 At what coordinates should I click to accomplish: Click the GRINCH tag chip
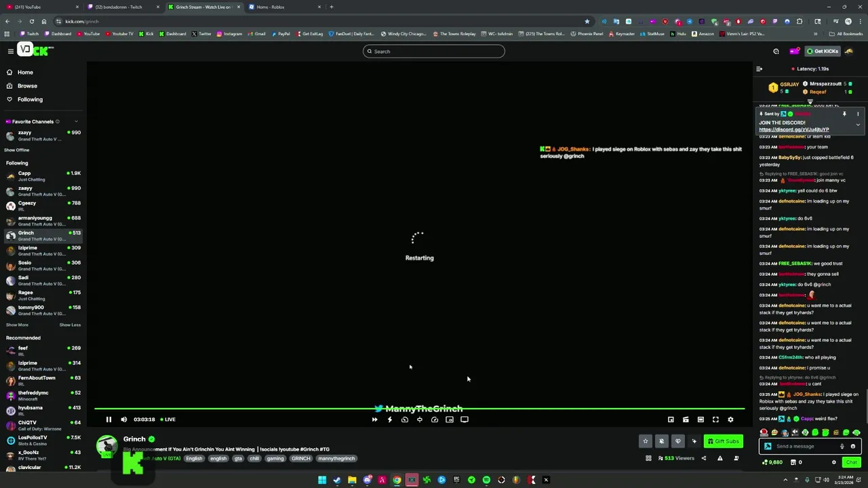(300, 458)
